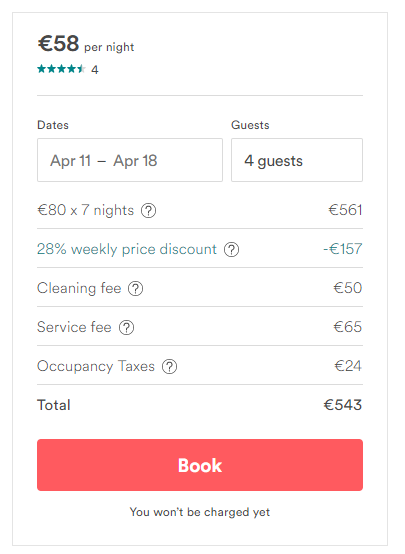Click the Occupancy Taxes label
This screenshot has width=405, height=554.
(x=96, y=366)
